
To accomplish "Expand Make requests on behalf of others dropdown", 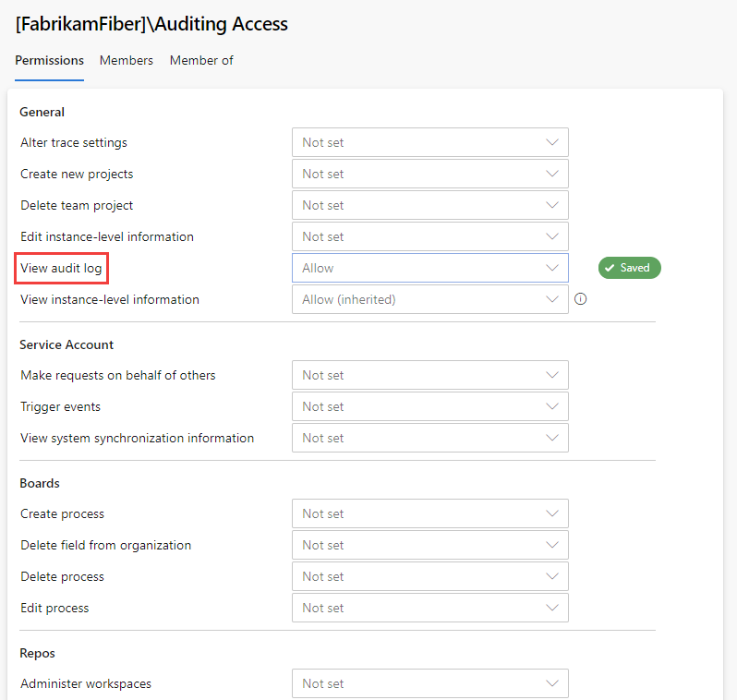I will [429, 375].
